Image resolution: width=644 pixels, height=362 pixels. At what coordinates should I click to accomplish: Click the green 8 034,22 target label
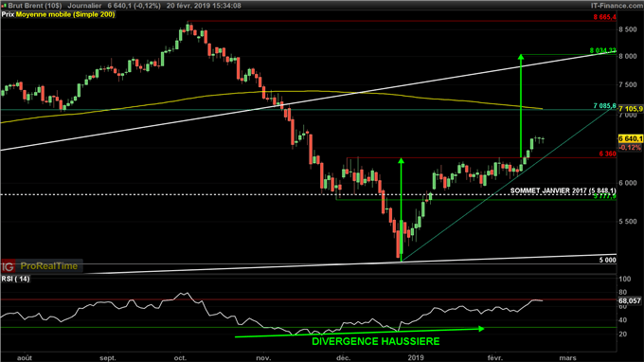[603, 50]
